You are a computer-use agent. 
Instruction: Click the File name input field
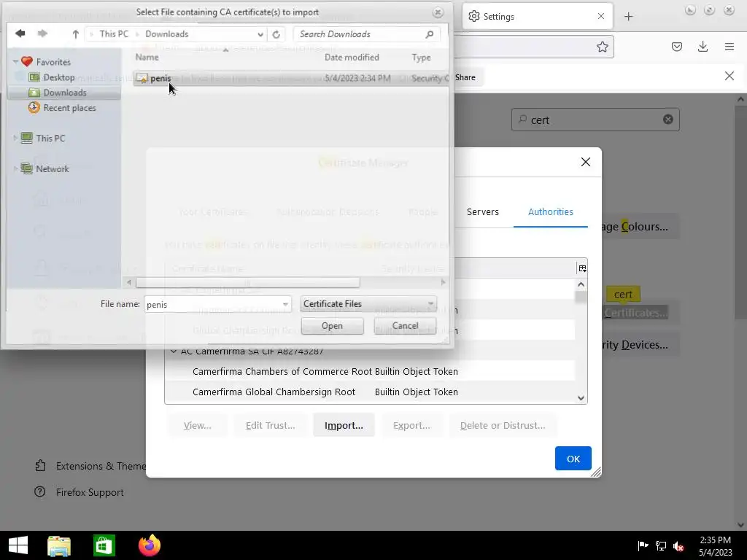212,304
